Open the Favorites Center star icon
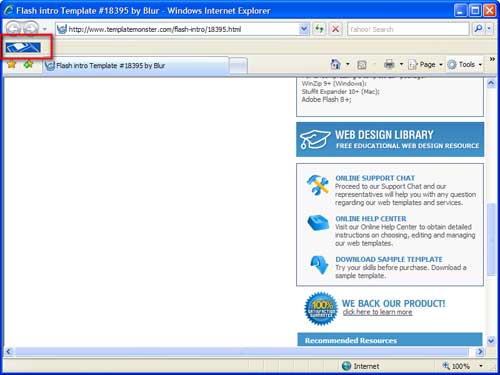 [12, 64]
